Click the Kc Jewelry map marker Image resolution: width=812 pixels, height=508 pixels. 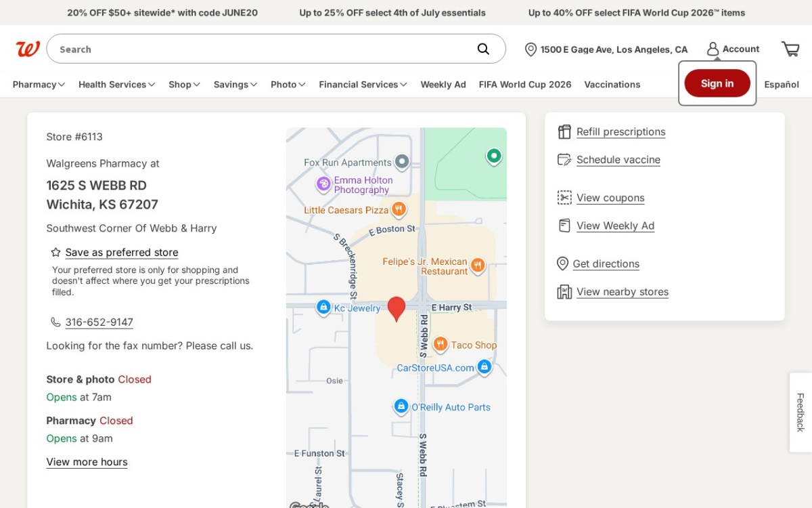pyautogui.click(x=323, y=308)
